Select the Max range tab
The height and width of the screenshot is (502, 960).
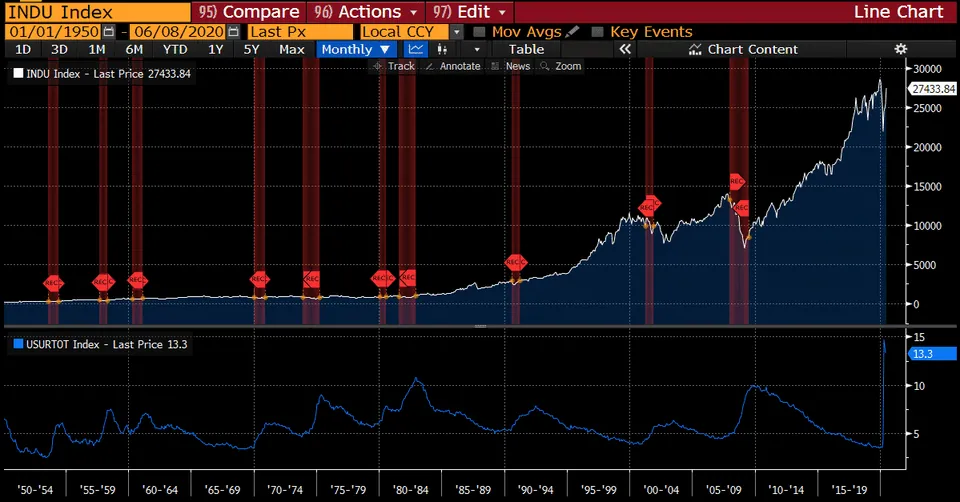(291, 50)
